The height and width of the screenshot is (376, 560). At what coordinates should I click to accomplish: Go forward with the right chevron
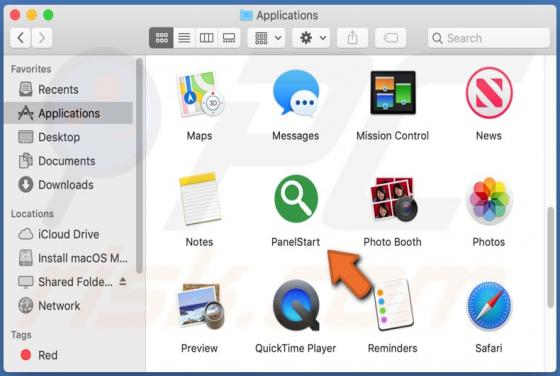tap(42, 37)
